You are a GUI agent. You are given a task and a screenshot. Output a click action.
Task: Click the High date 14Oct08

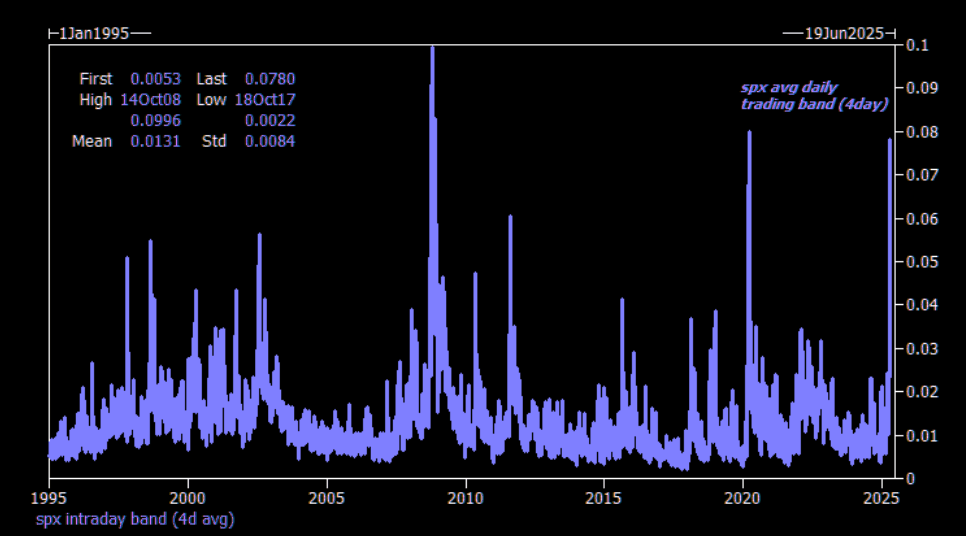click(x=150, y=100)
